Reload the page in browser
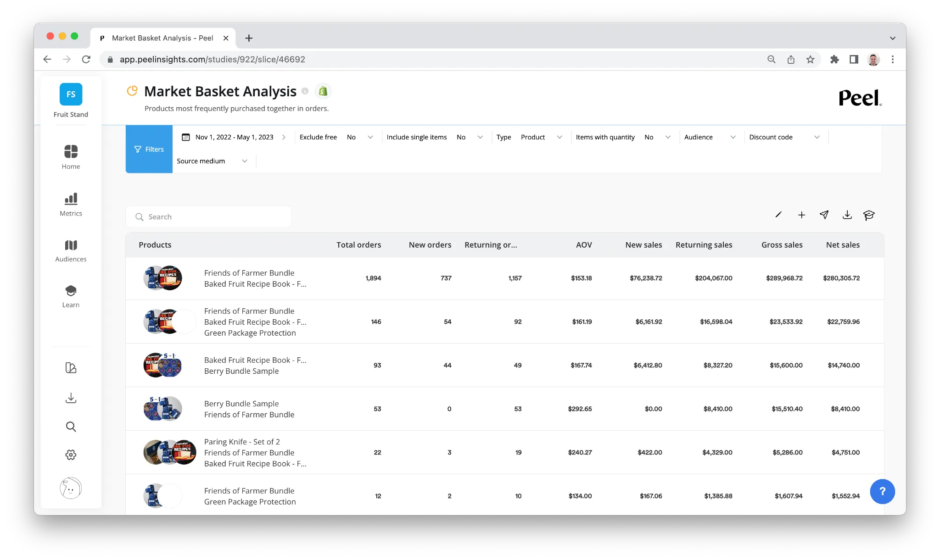This screenshot has width=940, height=560. [86, 59]
